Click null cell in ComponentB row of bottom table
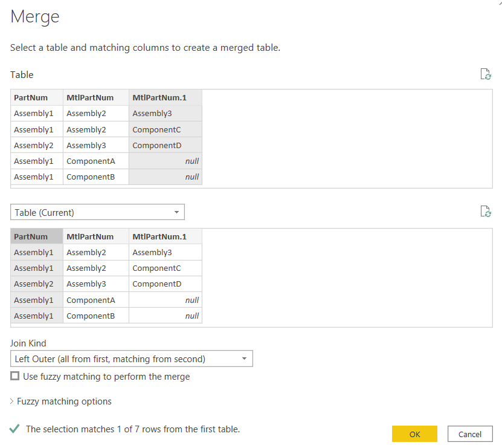Image resolution: width=502 pixels, height=448 pixels. point(166,316)
